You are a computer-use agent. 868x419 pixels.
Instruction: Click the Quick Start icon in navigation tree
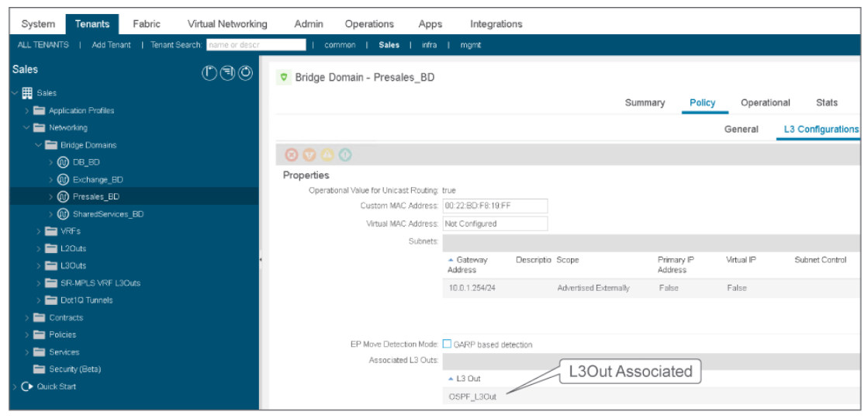(x=26, y=386)
